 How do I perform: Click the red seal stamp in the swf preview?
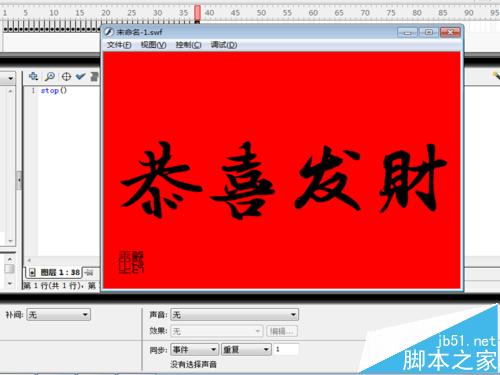[x=131, y=262]
